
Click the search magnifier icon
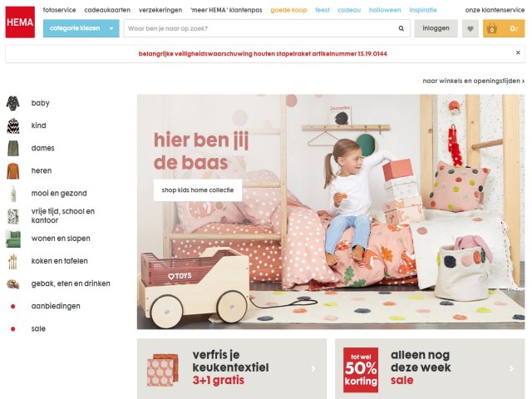pyautogui.click(x=401, y=28)
